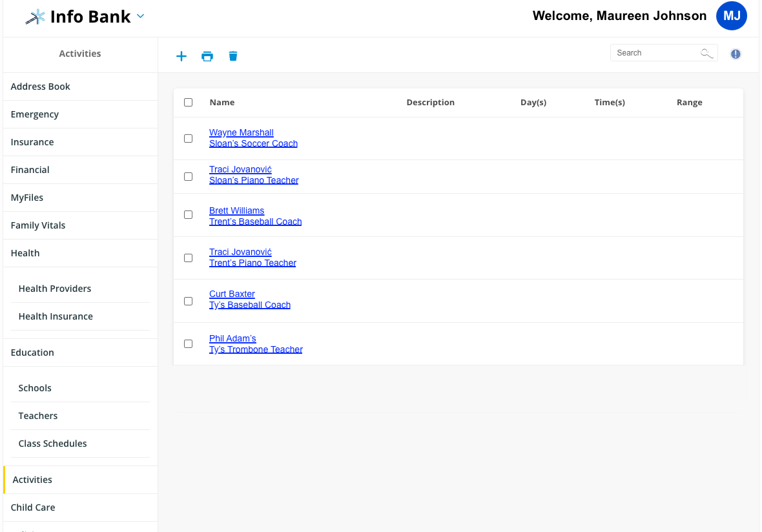Open the Phil Adam's link
This screenshot has width=762, height=532.
coord(232,338)
